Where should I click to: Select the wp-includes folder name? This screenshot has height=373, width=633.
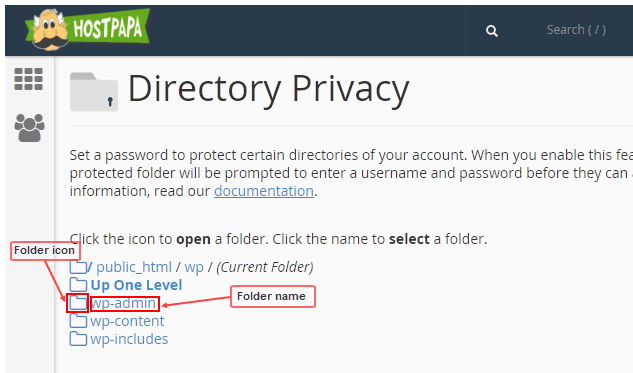129,339
